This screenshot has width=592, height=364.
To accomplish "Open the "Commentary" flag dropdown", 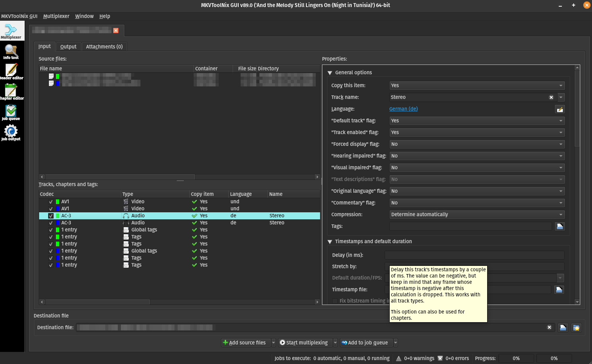I will pos(477,203).
